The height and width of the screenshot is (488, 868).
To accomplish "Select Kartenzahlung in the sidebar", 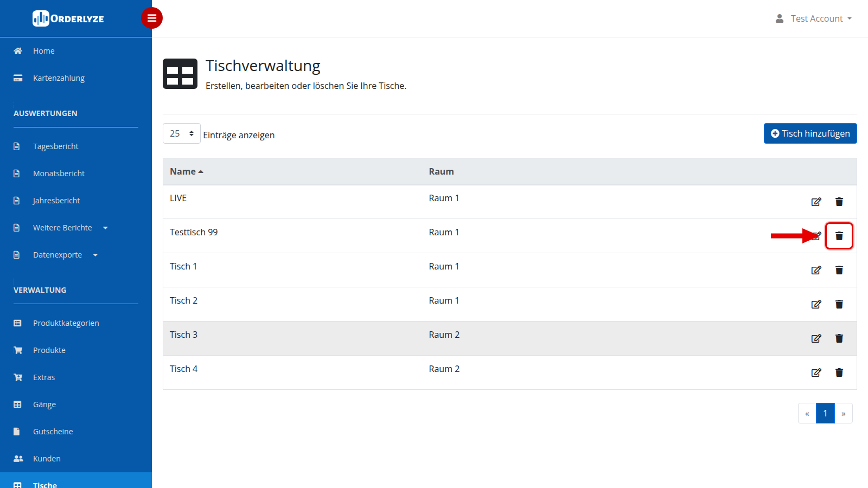I will pos(59,78).
